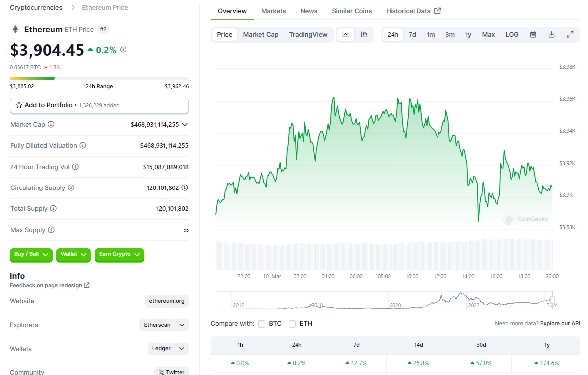This screenshot has height=375, width=588.
Task: Tick the BTC compare checkbox
Action: click(262, 324)
